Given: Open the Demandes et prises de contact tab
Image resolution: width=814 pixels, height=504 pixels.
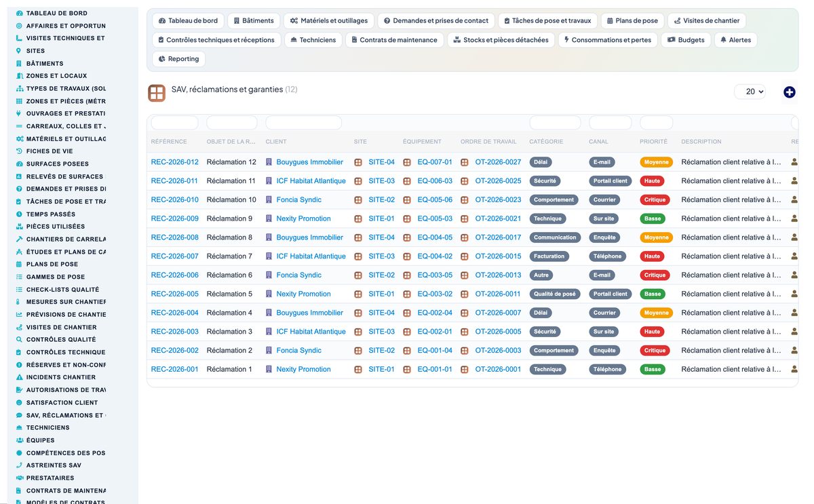Looking at the screenshot, I should click(435, 21).
